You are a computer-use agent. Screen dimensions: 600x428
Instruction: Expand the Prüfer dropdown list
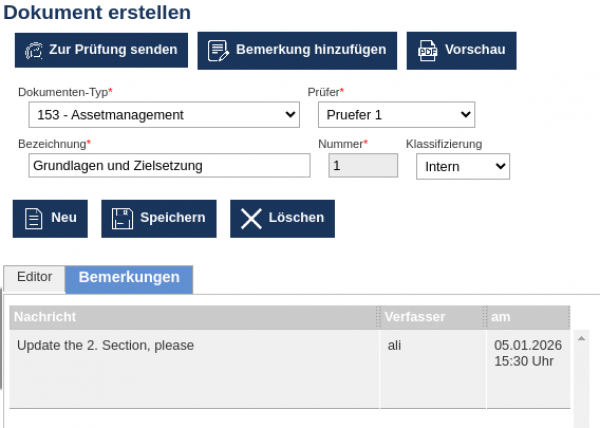click(x=396, y=115)
